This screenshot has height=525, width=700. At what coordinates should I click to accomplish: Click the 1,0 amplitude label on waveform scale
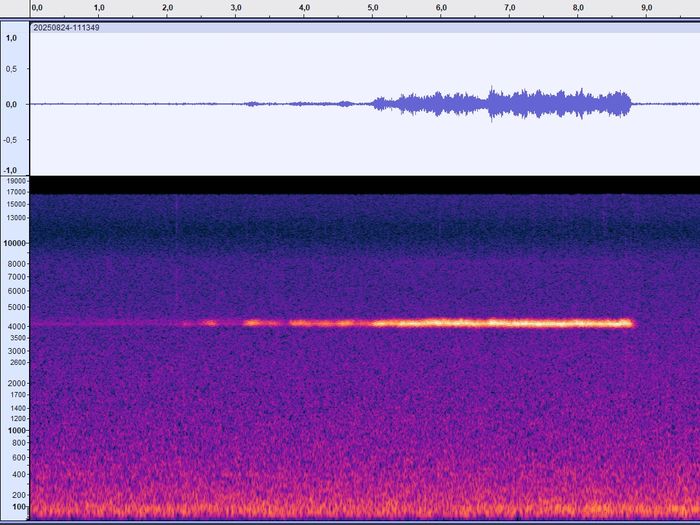click(12, 38)
